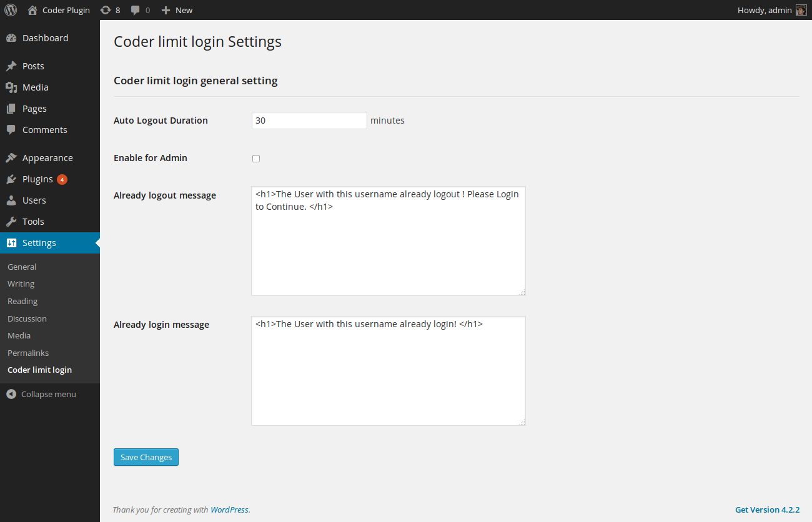The width and height of the screenshot is (812, 522).
Task: Click the Save Changes button
Action: pyautogui.click(x=146, y=457)
